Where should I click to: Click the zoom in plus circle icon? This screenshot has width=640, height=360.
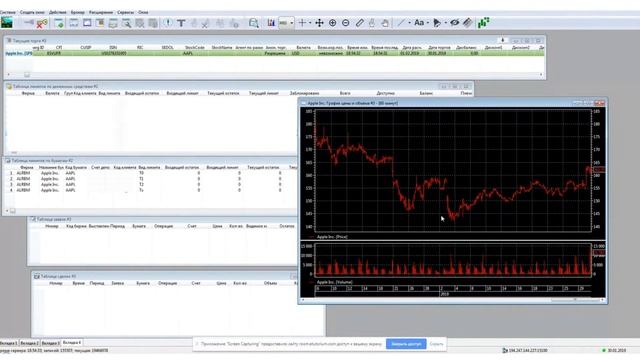[333, 23]
